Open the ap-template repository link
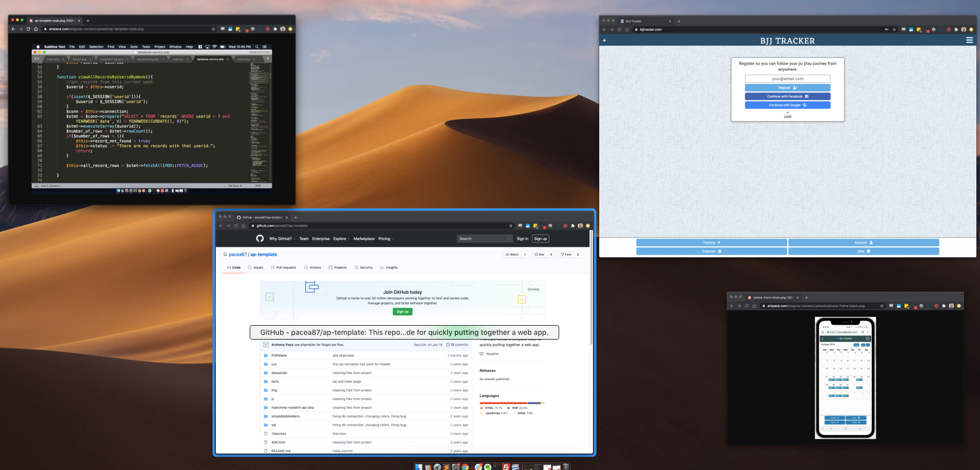This screenshot has width=980, height=470. (264, 254)
